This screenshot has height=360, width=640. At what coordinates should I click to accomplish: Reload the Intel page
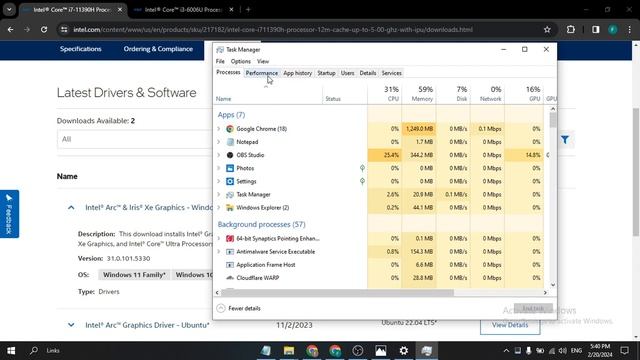tap(44, 29)
